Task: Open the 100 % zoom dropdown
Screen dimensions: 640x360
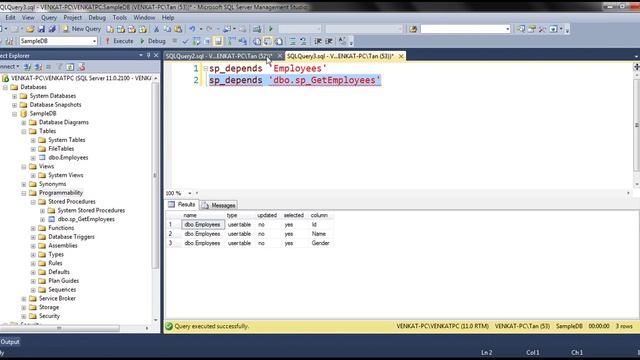Action: pos(189,193)
